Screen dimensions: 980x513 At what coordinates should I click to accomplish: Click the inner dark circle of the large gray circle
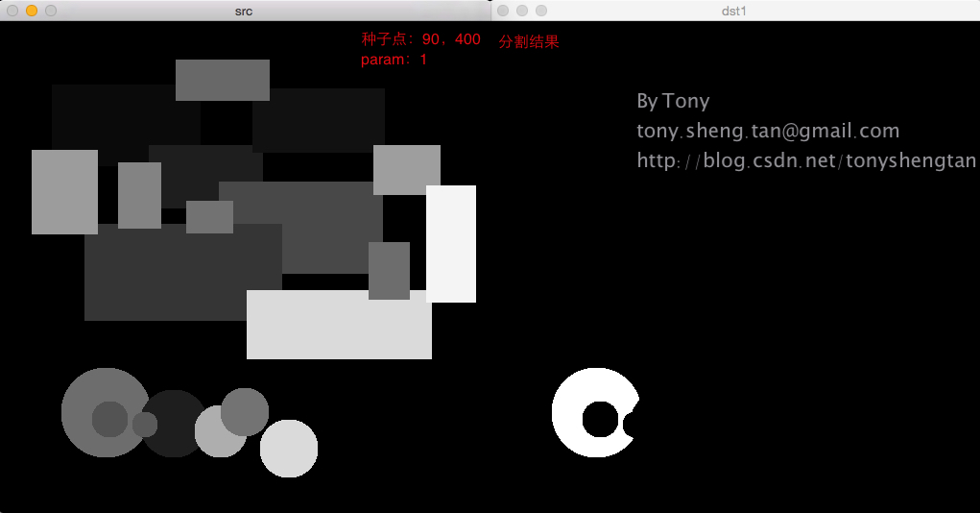[x=109, y=419]
